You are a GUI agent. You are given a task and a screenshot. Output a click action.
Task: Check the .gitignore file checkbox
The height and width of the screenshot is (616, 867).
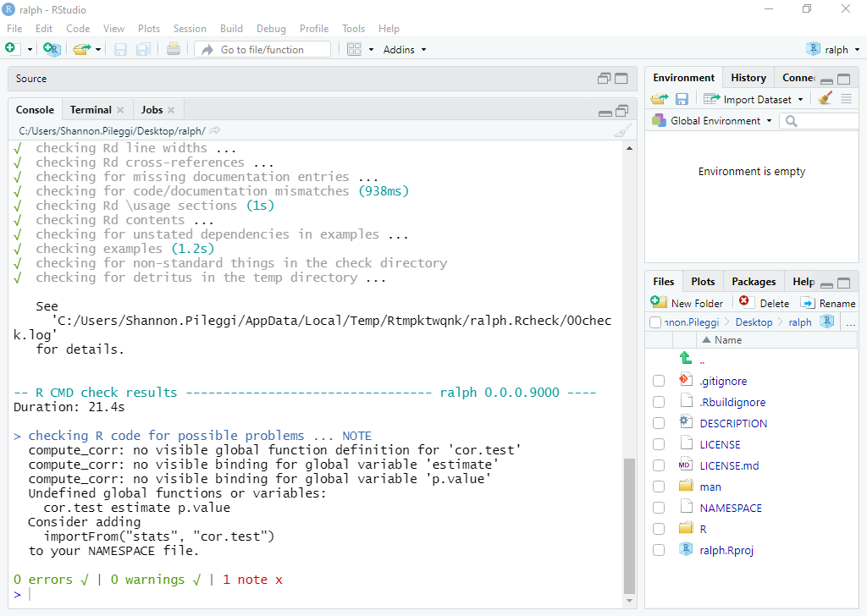point(659,382)
